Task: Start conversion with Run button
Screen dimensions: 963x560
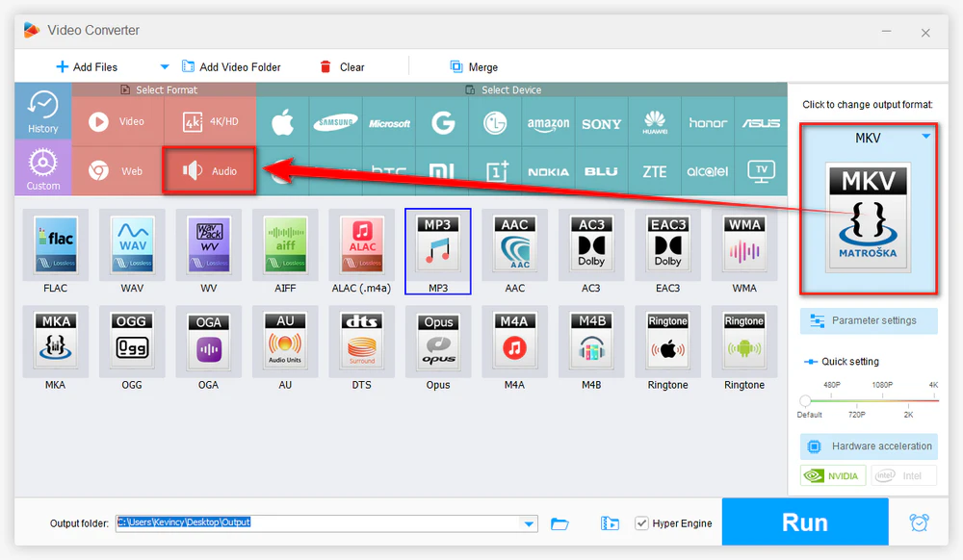Action: coord(805,522)
